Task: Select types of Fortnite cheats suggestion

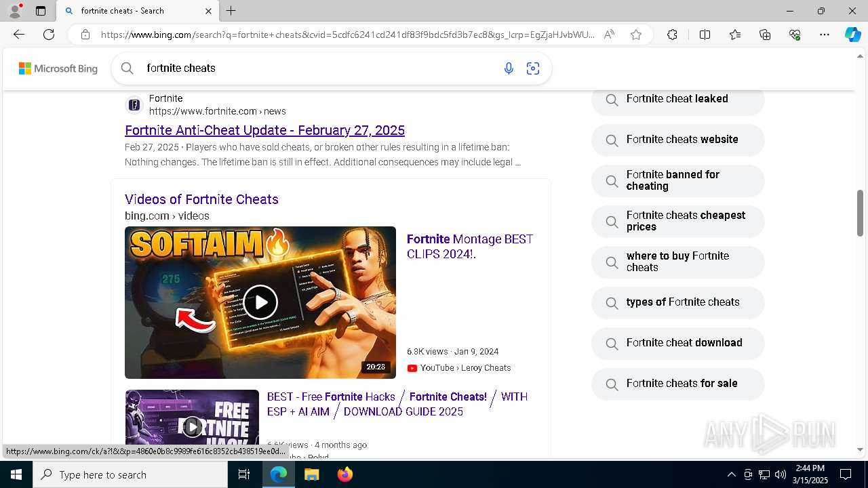Action: [678, 302]
